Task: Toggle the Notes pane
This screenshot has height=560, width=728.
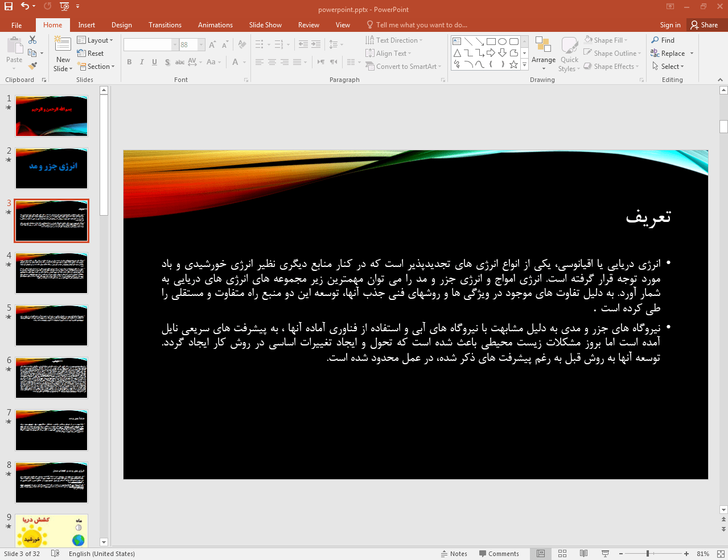Action: (454, 554)
